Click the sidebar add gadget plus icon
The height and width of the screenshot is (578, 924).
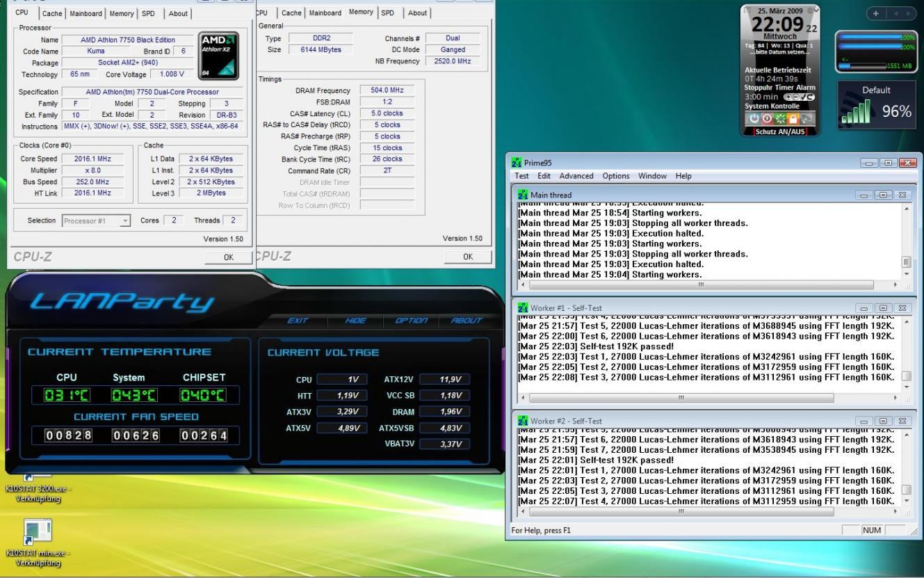(x=876, y=13)
